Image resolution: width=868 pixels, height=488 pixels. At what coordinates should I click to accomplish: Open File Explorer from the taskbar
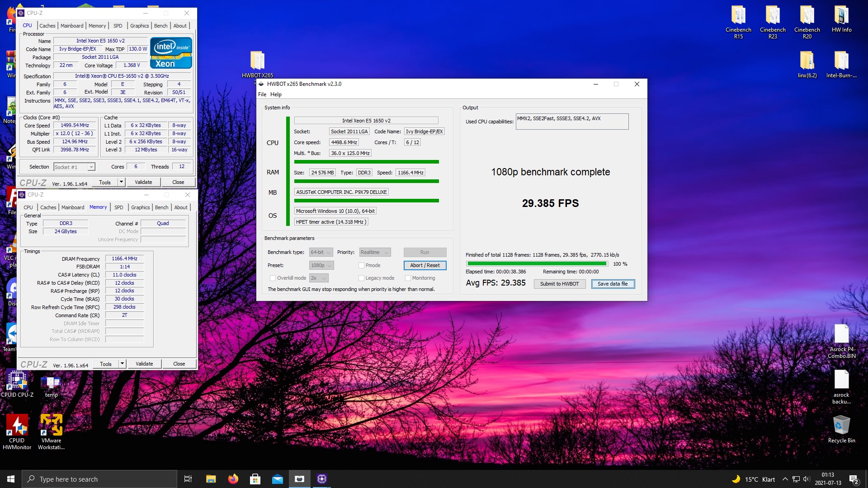[x=211, y=479]
